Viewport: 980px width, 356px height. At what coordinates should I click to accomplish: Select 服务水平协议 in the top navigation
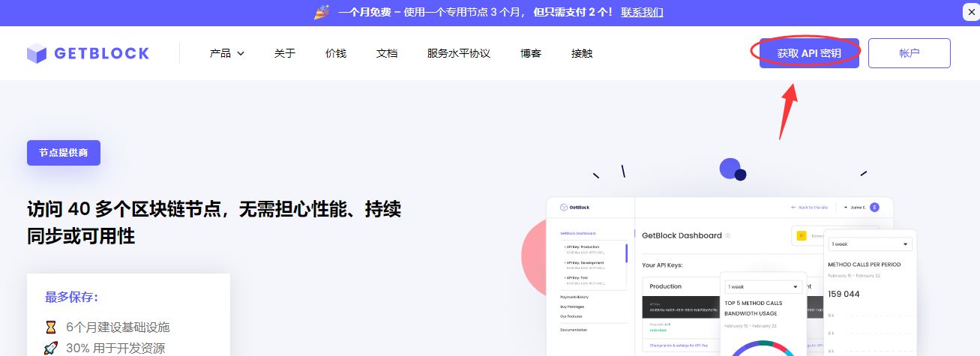click(459, 53)
